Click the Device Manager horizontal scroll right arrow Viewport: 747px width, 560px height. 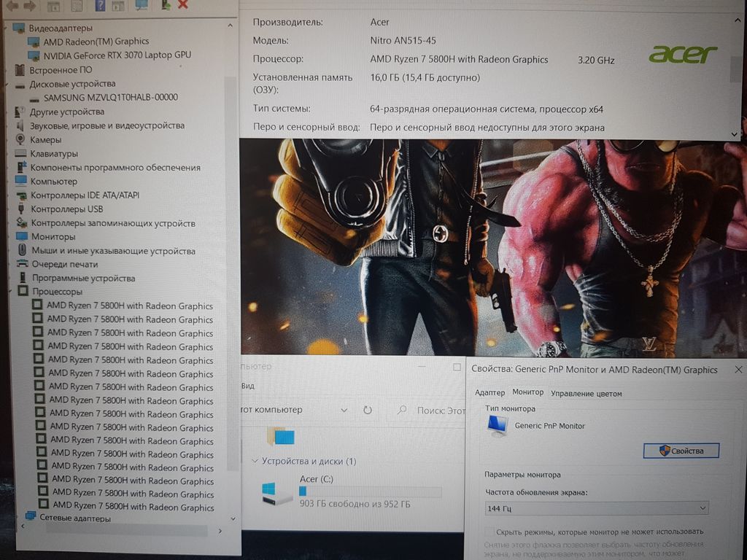click(x=220, y=531)
